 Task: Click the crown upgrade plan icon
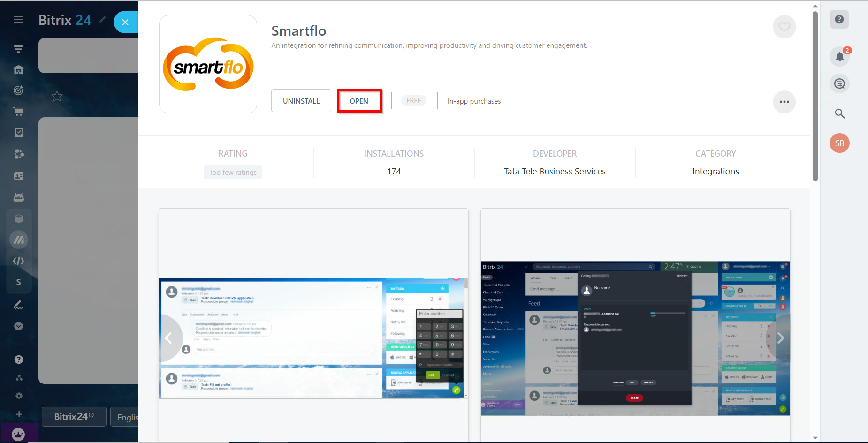(19, 434)
